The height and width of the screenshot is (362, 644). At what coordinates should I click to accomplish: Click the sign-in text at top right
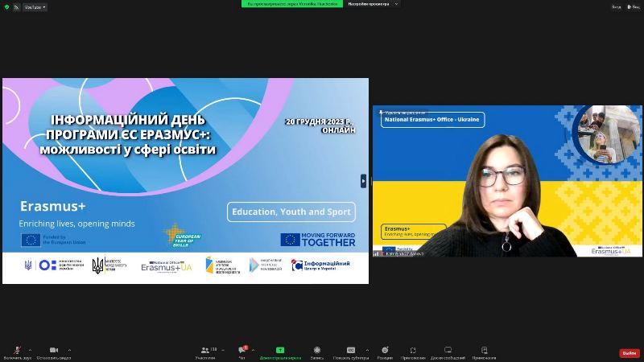(616, 7)
